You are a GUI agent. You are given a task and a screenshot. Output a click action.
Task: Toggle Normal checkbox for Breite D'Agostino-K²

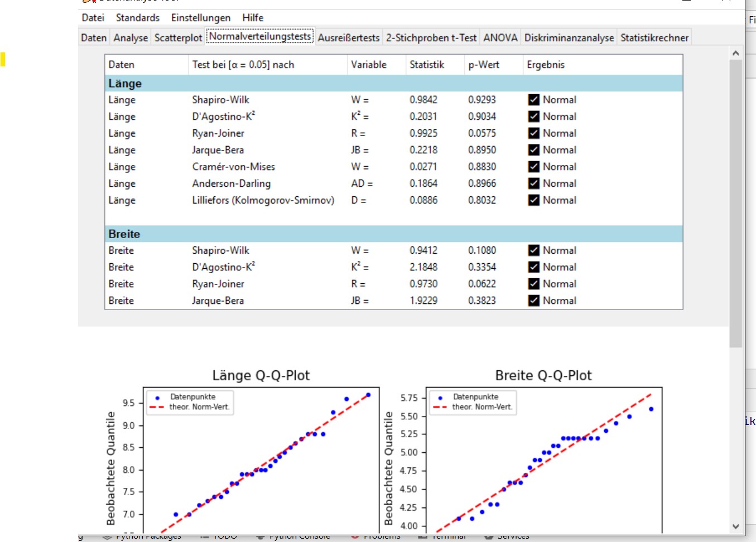point(534,267)
